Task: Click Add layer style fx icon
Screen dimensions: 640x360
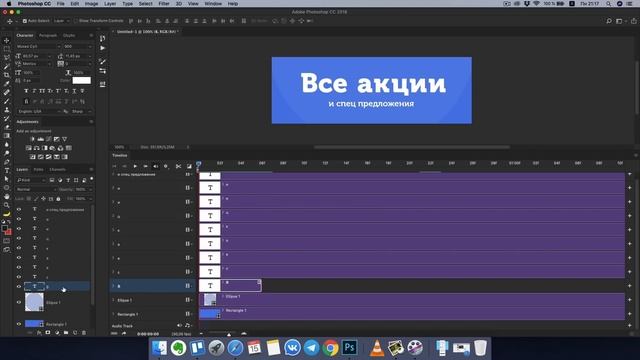Action: [39, 333]
